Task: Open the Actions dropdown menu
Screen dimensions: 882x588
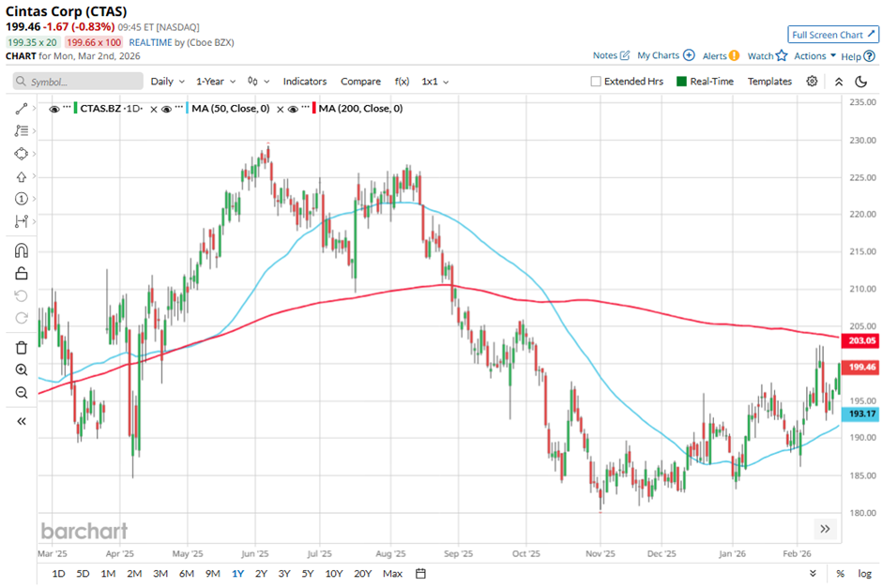Action: 814,56
